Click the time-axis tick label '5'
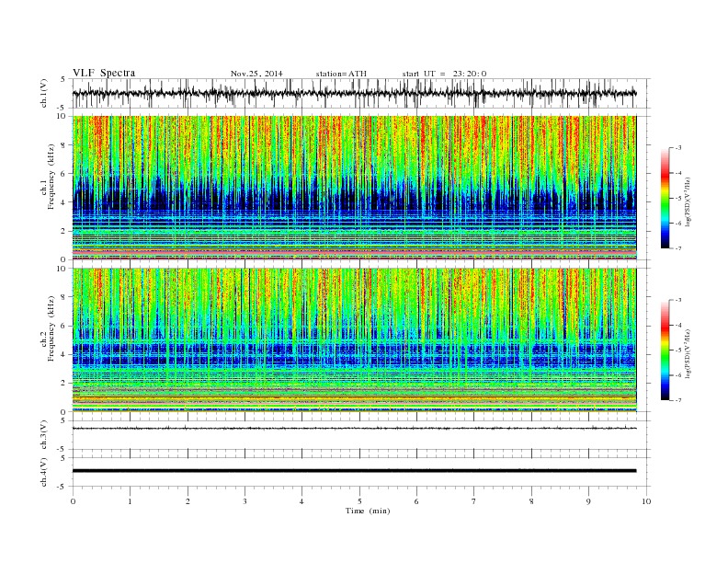Image resolution: width=728 pixels, height=563 pixels. (x=359, y=501)
